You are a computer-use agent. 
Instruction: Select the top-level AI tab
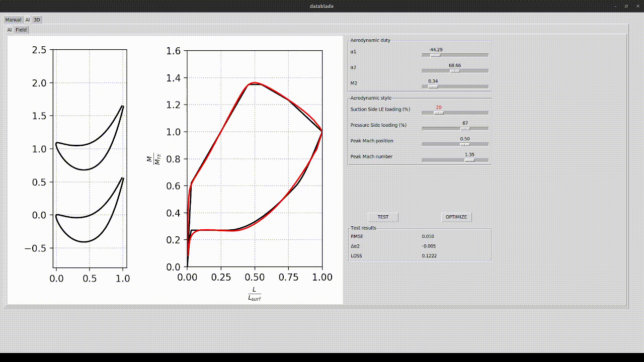(x=28, y=20)
